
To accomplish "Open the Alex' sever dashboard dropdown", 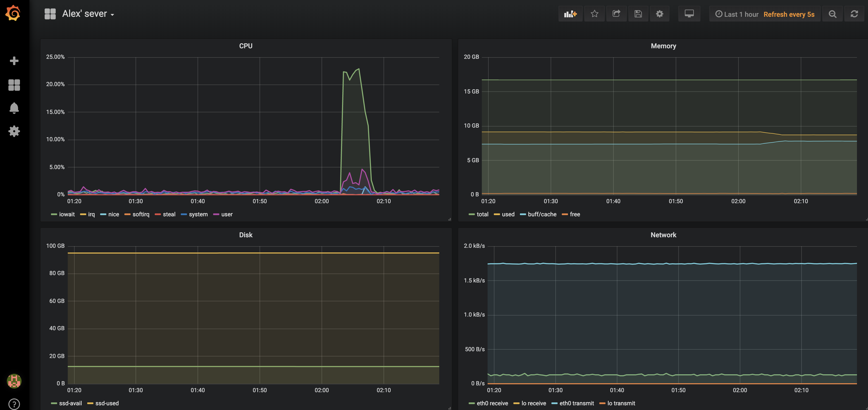I will [x=88, y=14].
